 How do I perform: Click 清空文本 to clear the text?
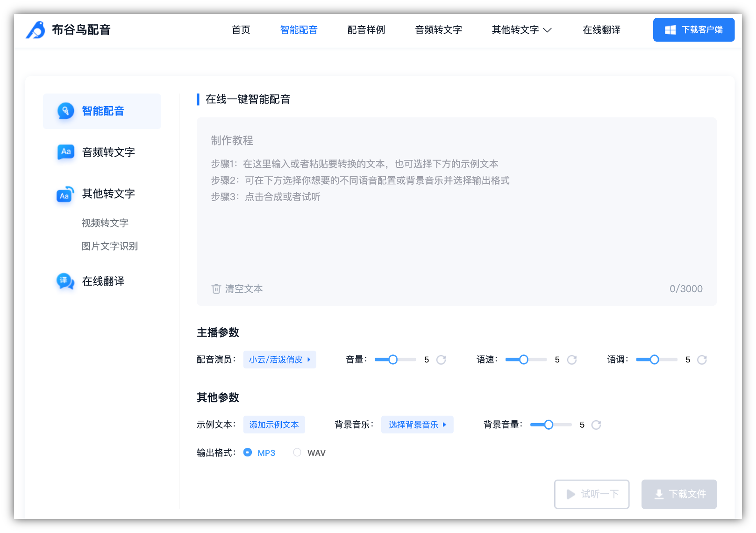[x=237, y=289]
